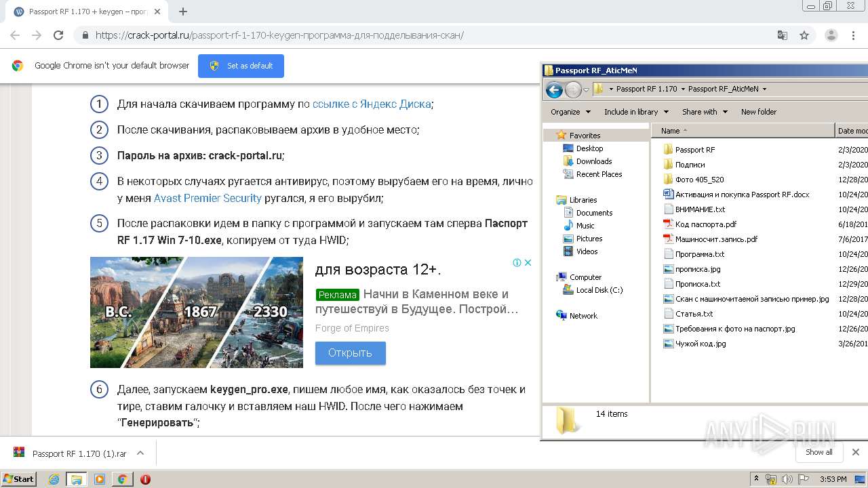
Task: Expand Passport RF 1.170 breadcrumb arrow
Action: [682, 89]
